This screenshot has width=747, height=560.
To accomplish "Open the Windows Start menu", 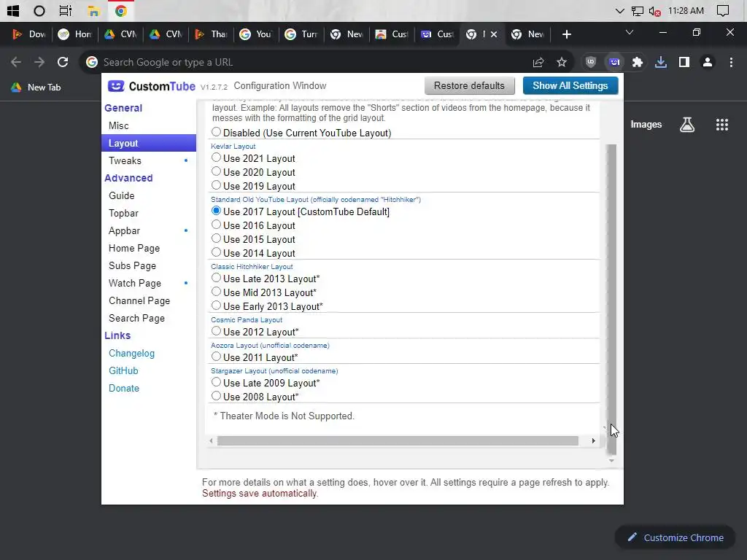I will [x=13, y=10].
